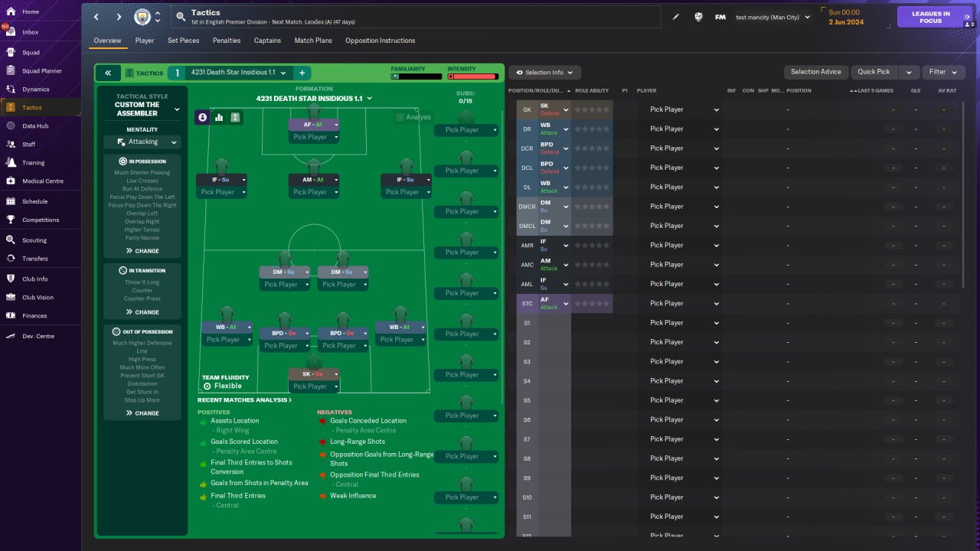This screenshot has width=980, height=551.
Task: Switch pitch view to tactics board icon
Action: (235, 117)
